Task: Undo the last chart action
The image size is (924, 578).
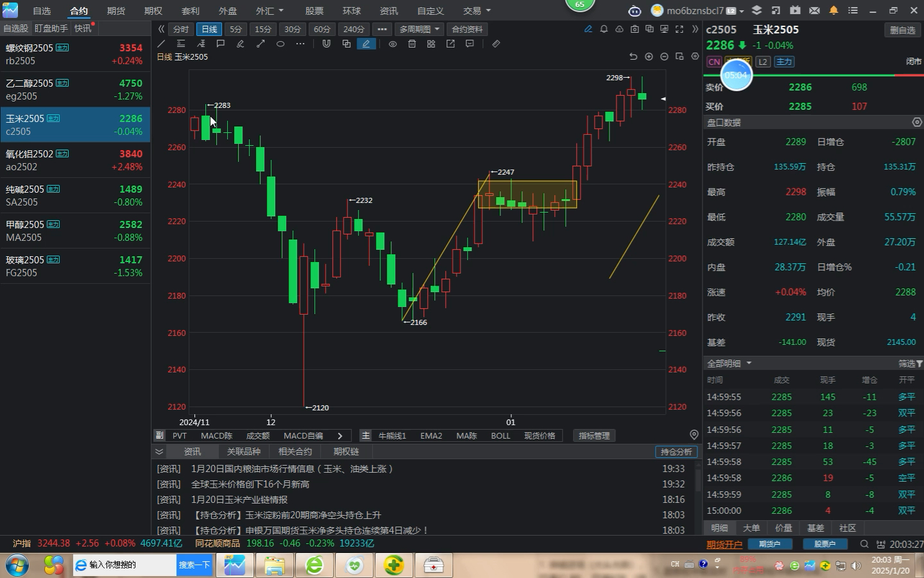Action: click(x=633, y=57)
